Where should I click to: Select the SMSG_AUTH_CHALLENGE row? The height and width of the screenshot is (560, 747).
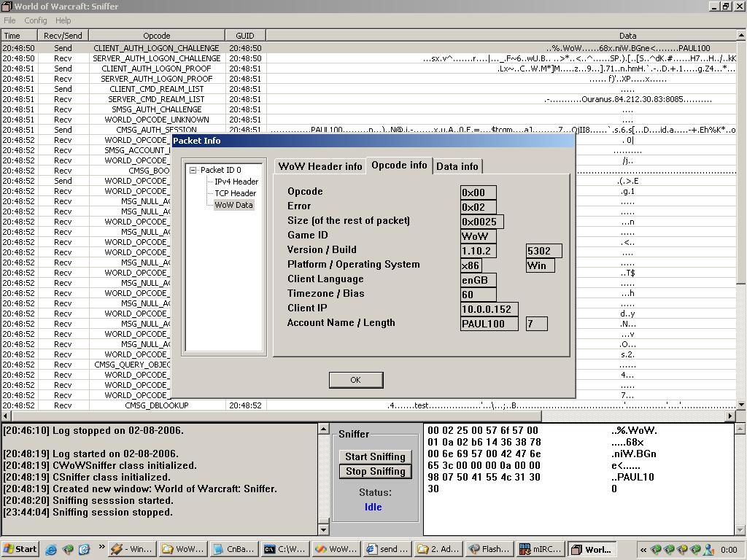click(x=368, y=109)
